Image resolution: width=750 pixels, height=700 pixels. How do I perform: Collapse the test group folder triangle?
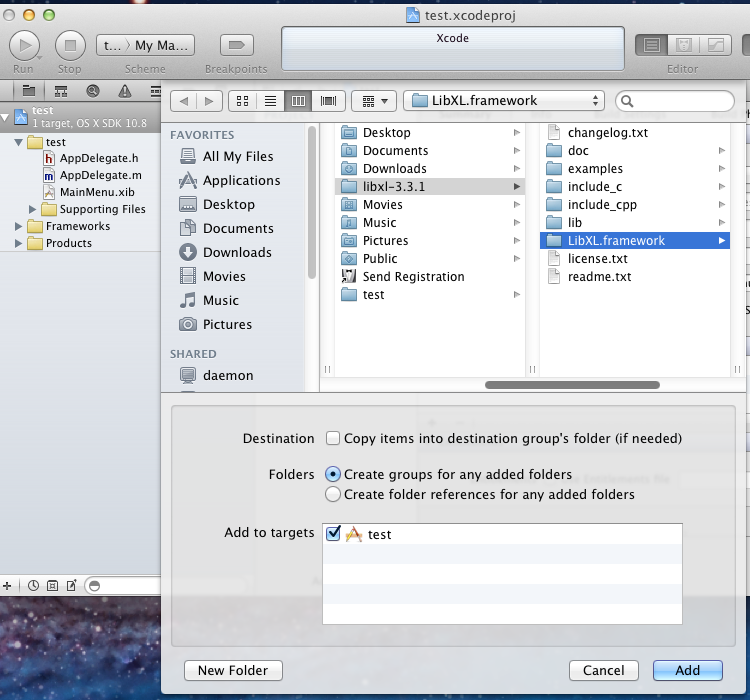[19, 142]
